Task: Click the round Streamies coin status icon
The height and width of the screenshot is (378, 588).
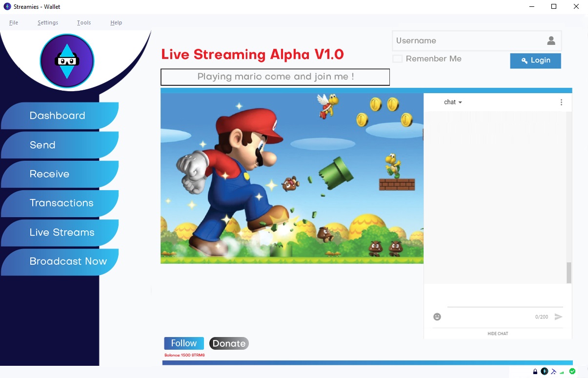Action: [x=545, y=371]
